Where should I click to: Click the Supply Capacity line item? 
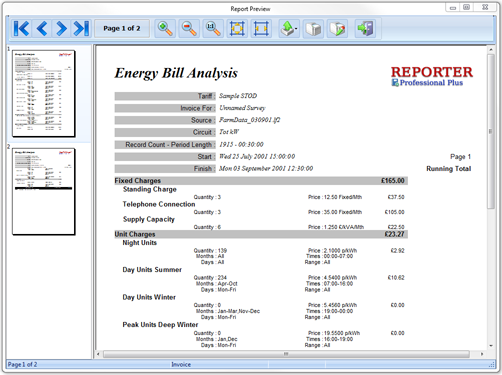point(149,219)
